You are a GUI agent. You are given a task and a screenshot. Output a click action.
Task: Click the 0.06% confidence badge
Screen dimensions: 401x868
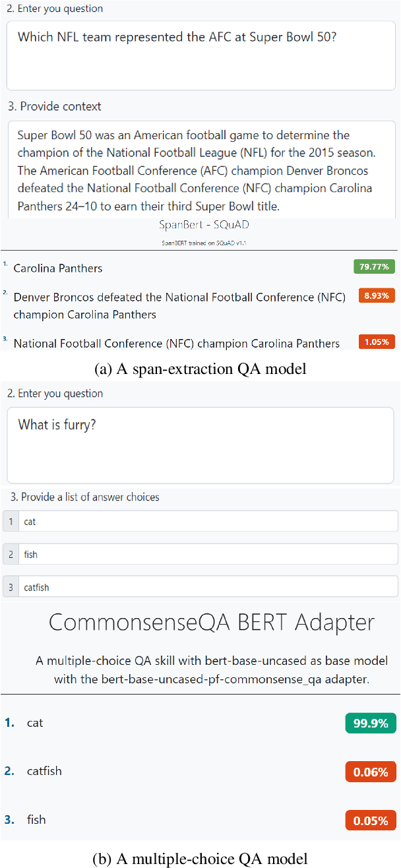(x=371, y=771)
